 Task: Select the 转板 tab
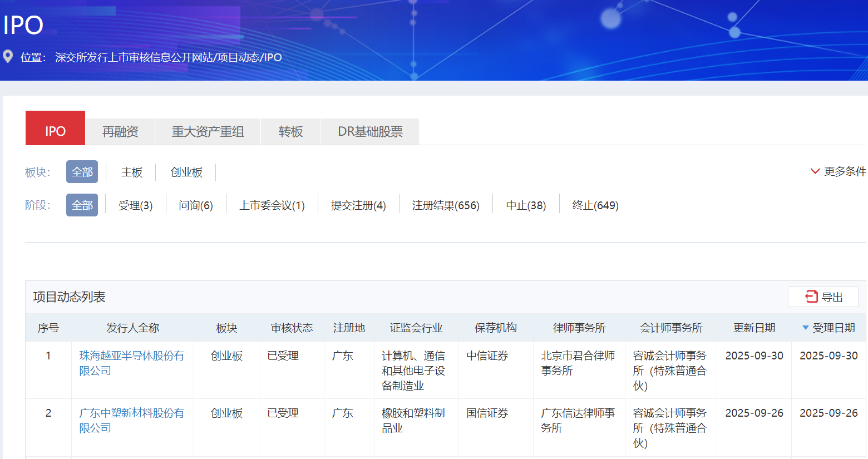290,131
